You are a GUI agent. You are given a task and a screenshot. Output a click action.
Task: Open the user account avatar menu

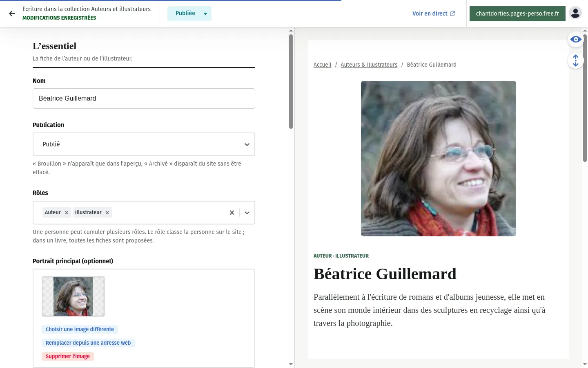point(575,13)
